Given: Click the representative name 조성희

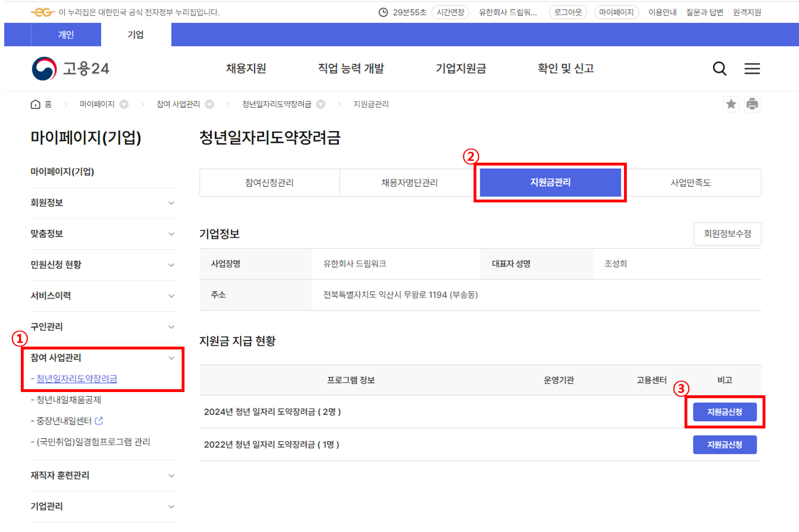Looking at the screenshot, I should pos(615,264).
